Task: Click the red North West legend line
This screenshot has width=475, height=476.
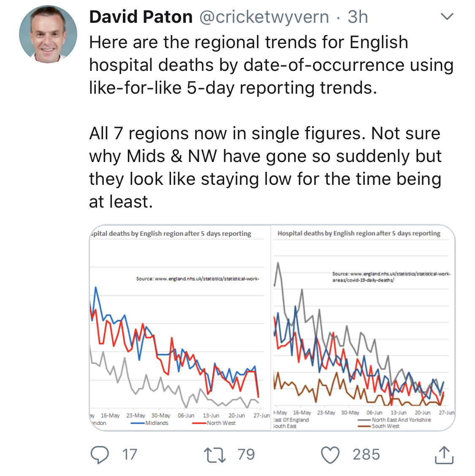Action: 199,423
